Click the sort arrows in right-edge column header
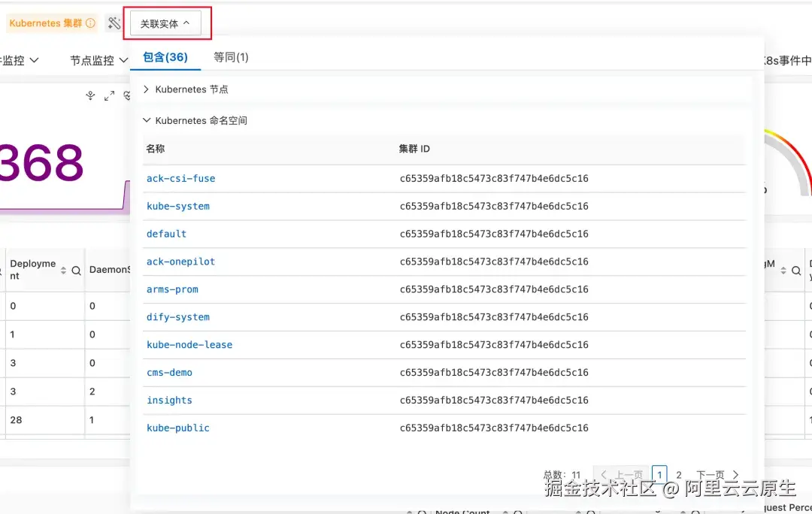Screen dimensions: 812x514 click(783, 271)
